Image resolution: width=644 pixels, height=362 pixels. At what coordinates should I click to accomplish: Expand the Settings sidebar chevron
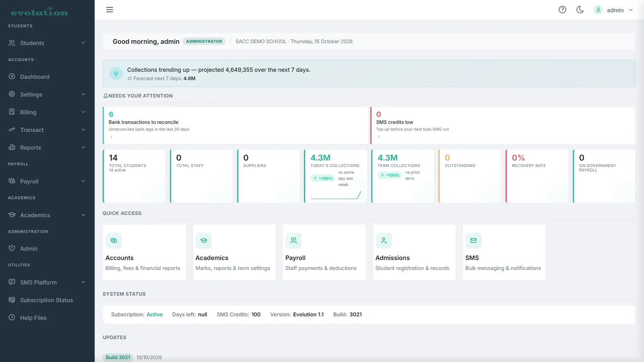(x=83, y=95)
